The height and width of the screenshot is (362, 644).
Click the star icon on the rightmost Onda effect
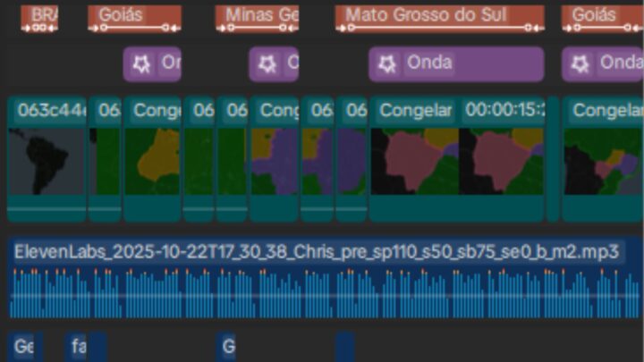580,64
